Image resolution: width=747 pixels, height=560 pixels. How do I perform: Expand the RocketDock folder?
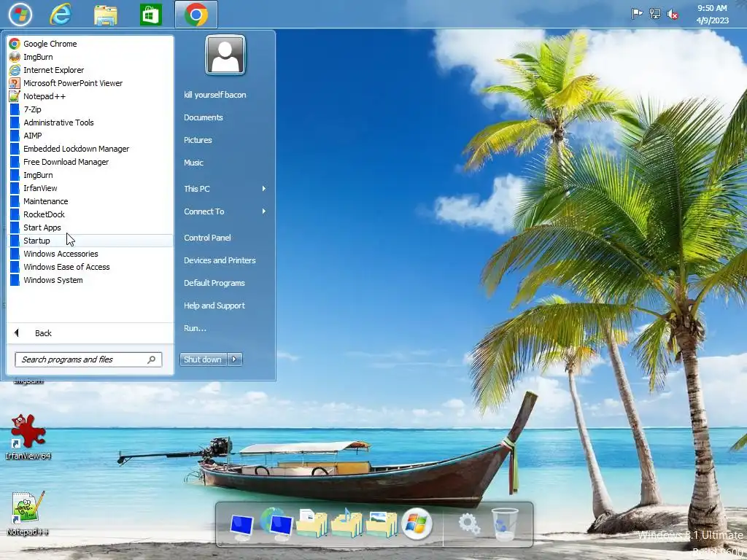point(90,214)
